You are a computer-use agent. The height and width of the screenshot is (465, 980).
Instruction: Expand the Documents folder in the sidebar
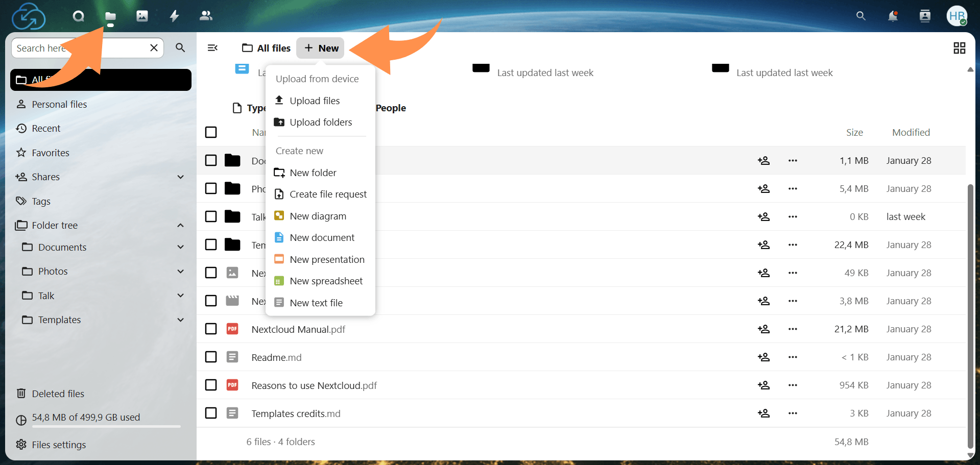pos(180,247)
